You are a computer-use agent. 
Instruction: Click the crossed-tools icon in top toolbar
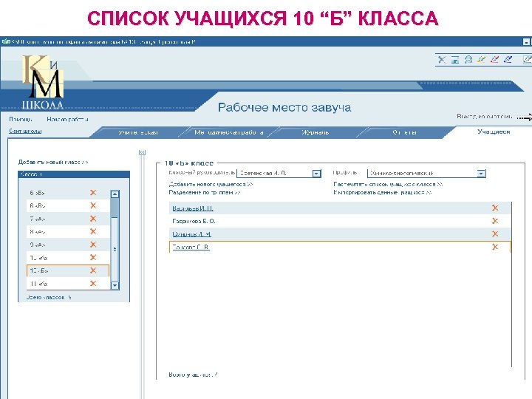[441, 59]
